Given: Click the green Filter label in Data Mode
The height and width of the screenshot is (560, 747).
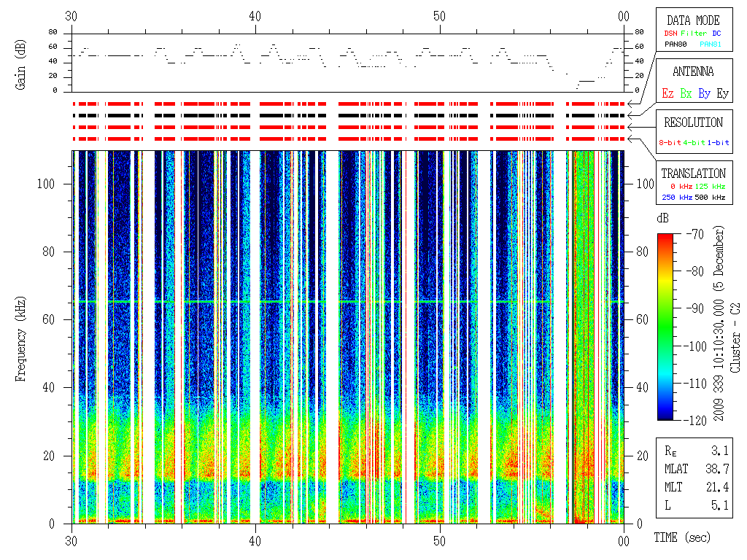Looking at the screenshot, I should [694, 34].
